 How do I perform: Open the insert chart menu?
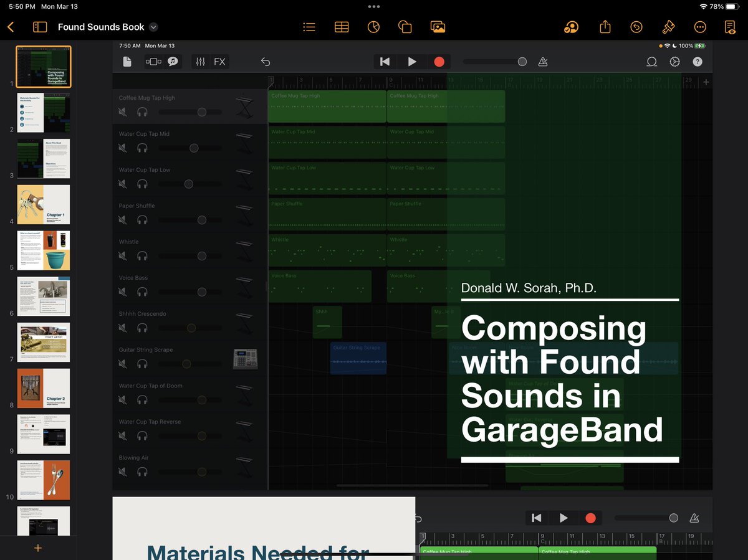[x=373, y=27]
